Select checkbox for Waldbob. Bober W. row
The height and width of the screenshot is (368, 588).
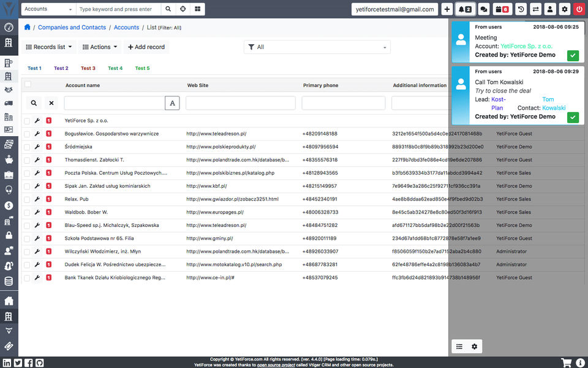click(x=27, y=213)
